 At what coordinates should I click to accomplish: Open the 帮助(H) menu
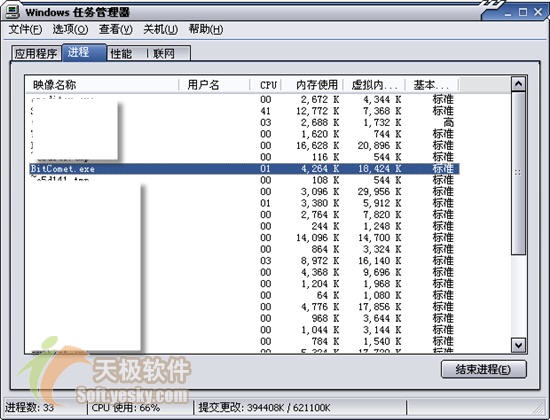click(x=206, y=29)
